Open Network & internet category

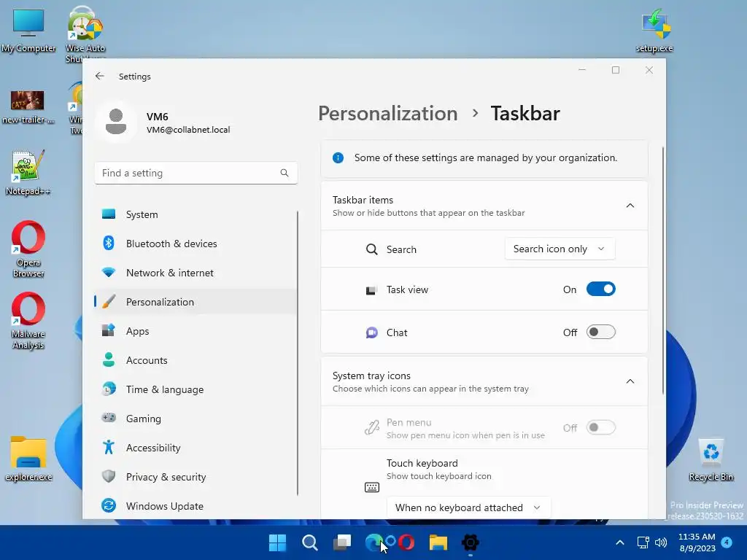pos(196,273)
